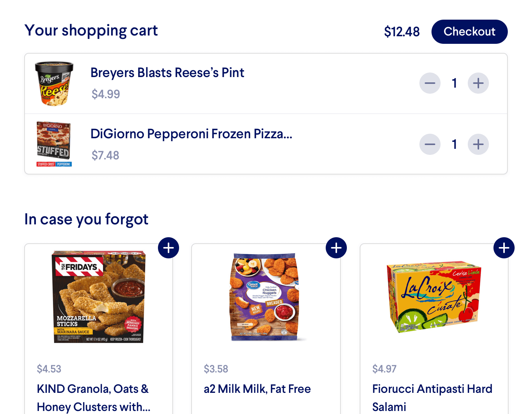This screenshot has height=414, width=532.
Task: Open the Breyers Blasts Reese's Pint title
Action: (x=167, y=73)
